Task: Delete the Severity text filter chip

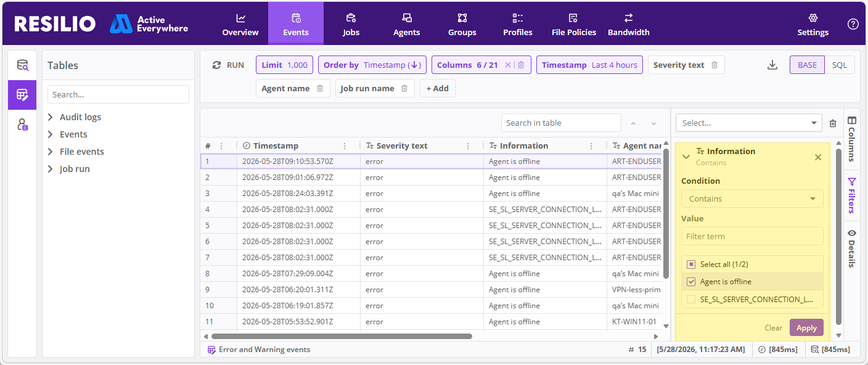Action: (714, 65)
